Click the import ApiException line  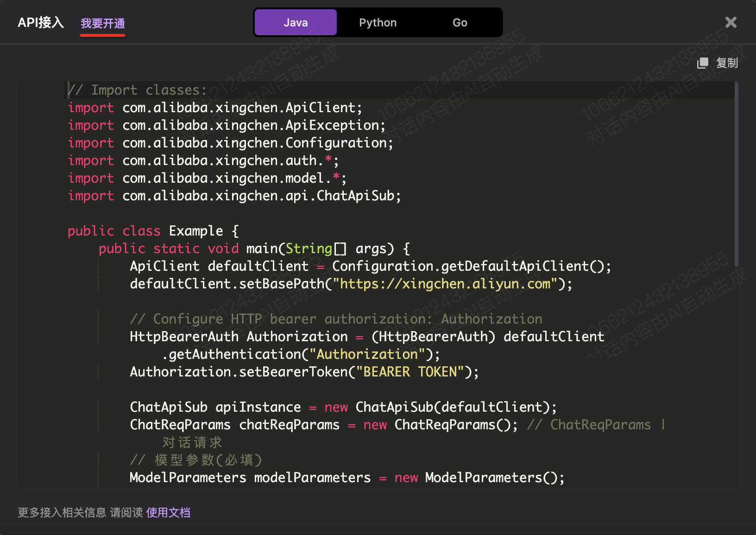[x=227, y=125]
